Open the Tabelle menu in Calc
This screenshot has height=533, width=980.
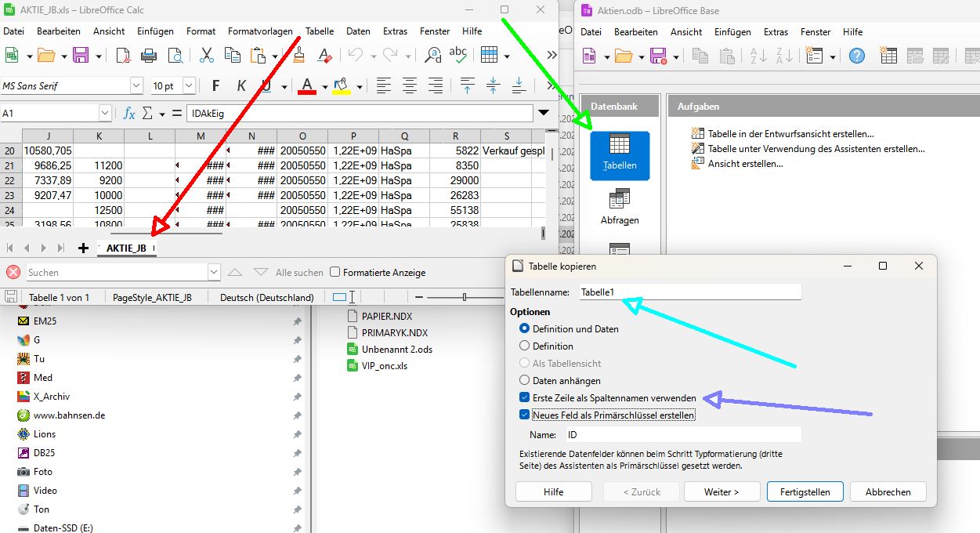[x=319, y=31]
